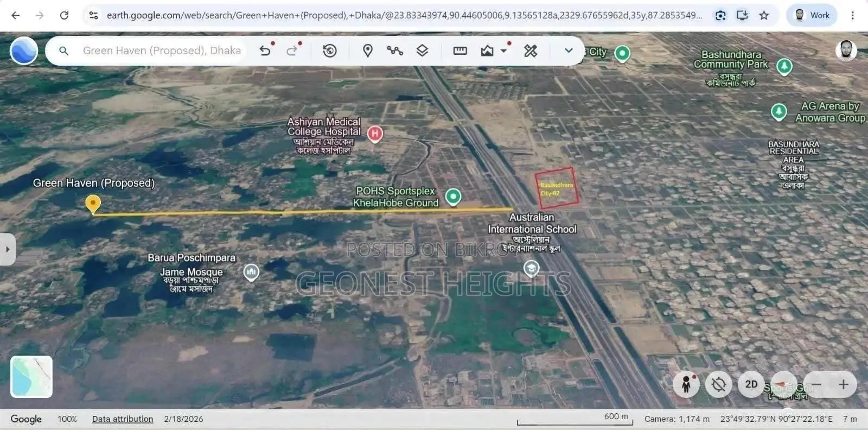Click the camera altitude 1,174 m readout

pyautogui.click(x=676, y=419)
